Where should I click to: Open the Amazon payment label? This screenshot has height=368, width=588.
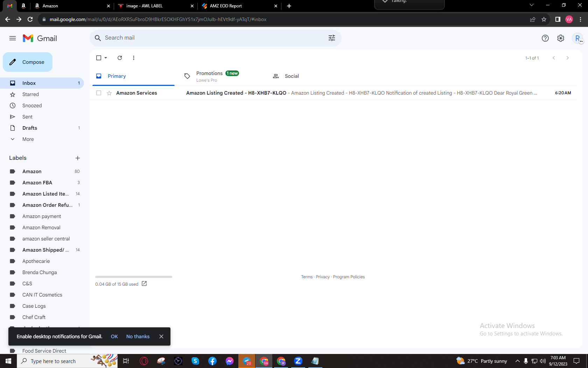[42, 216]
